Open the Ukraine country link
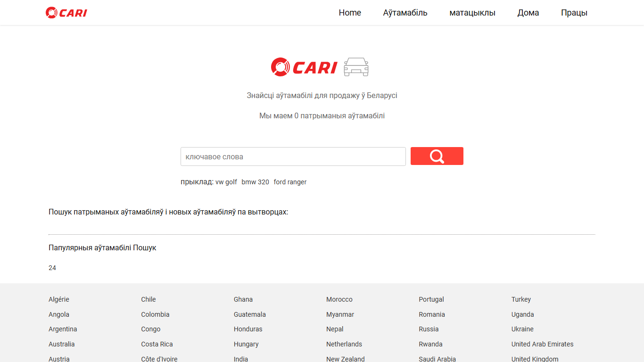Viewport: 644px width, 362px height. point(522,329)
